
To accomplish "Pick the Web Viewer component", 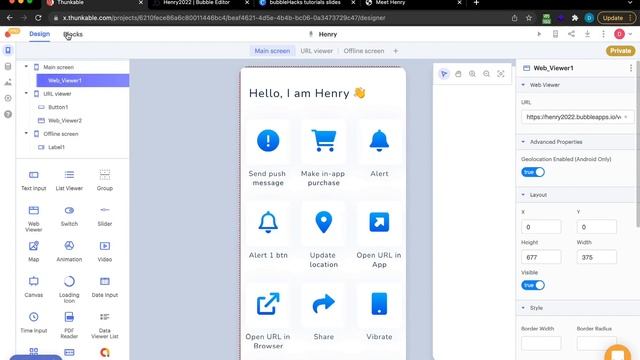I will coord(33,219).
